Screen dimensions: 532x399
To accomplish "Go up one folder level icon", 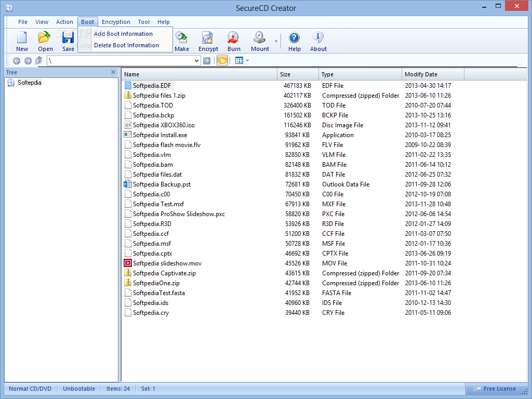I will click(38, 61).
